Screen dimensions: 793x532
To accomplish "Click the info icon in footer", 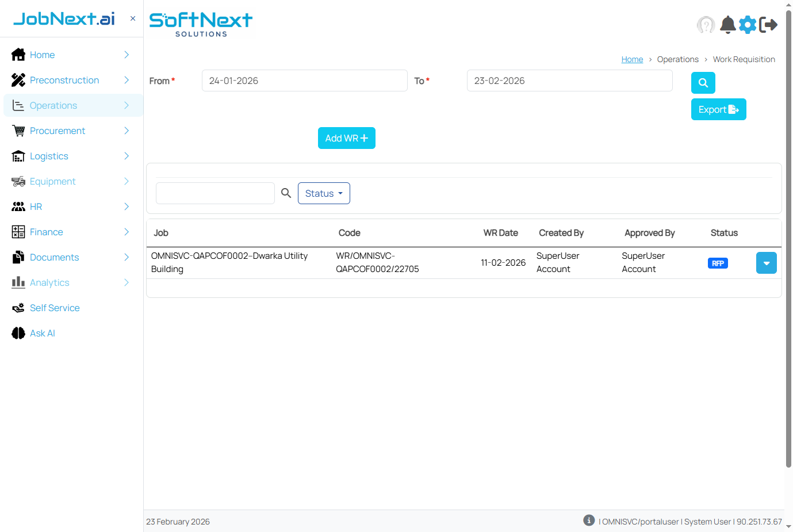I will pos(589,520).
